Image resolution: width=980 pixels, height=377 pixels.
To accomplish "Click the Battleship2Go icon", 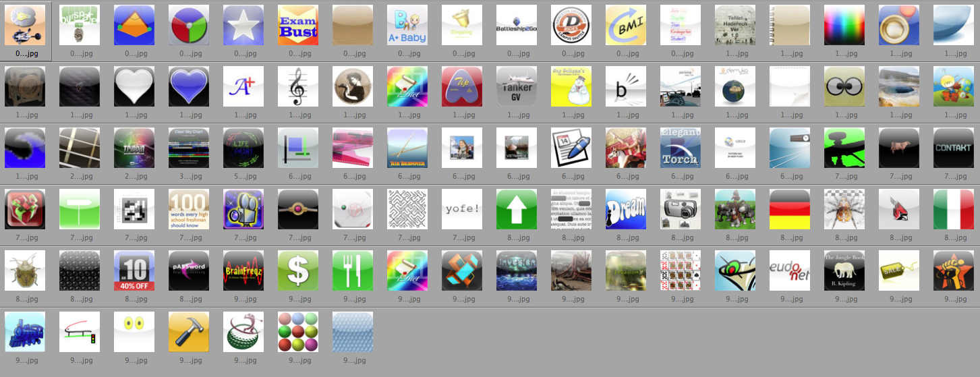I will pos(517,25).
